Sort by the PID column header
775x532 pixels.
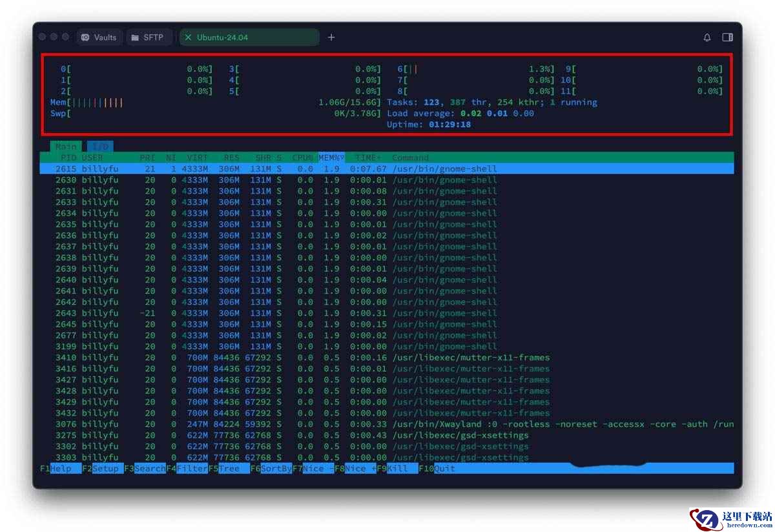[68, 158]
